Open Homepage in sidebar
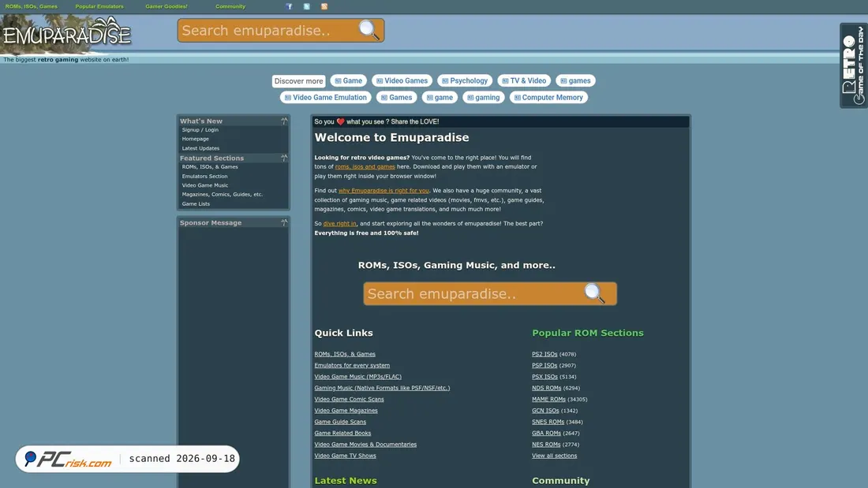This screenshot has width=868, height=488. 196,139
